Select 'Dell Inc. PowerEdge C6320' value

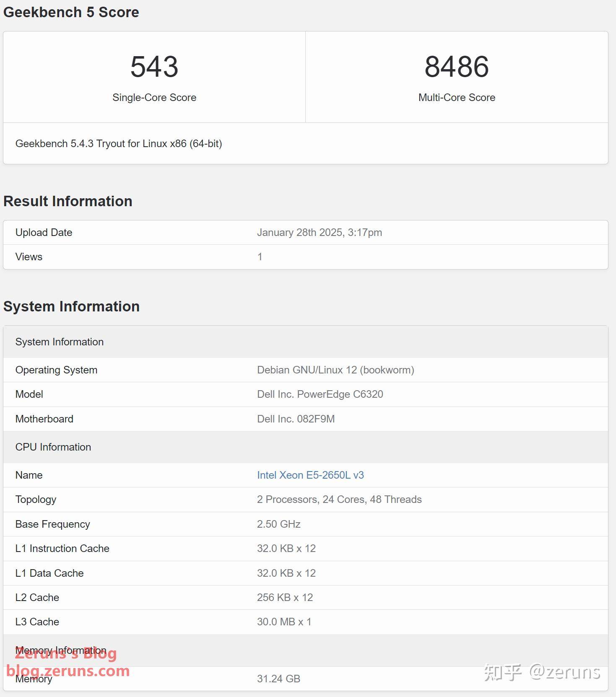click(320, 394)
